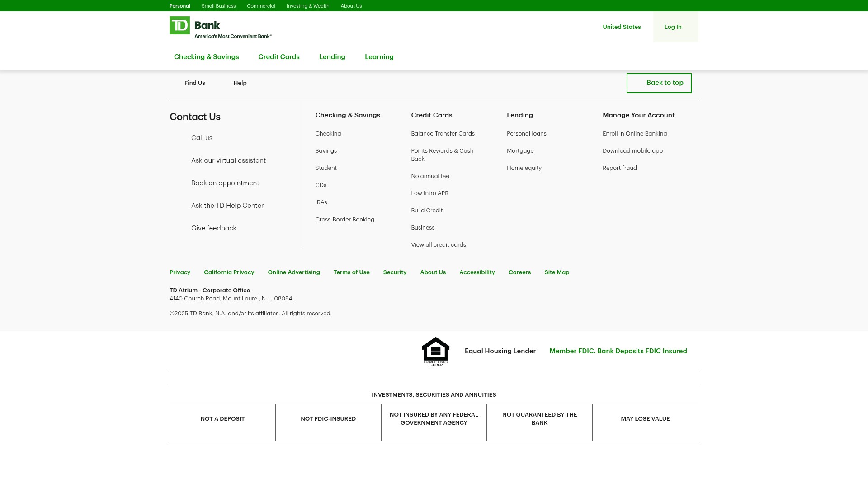Open the Careers link

pos(519,272)
